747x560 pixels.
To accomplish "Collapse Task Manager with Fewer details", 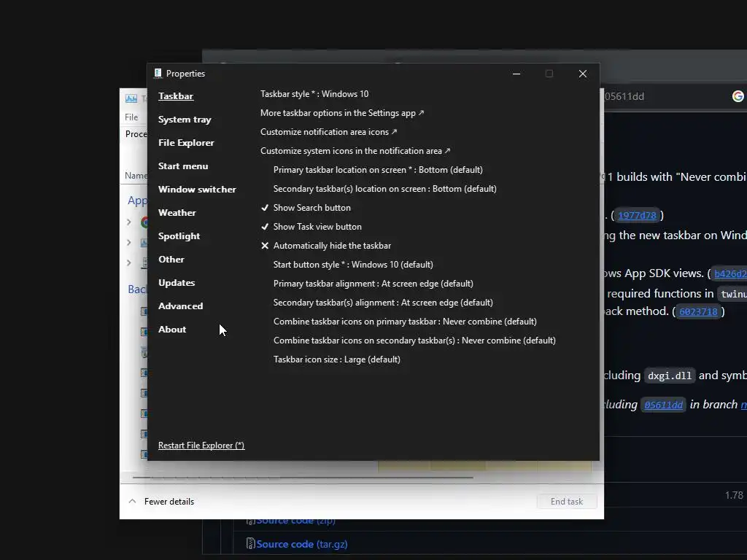I will pos(161,502).
